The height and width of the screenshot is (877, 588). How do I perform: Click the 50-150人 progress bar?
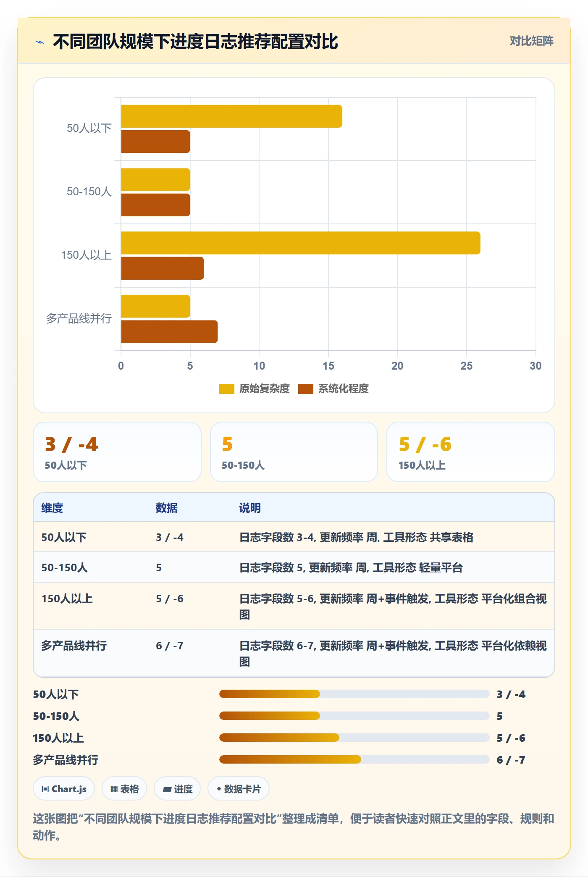pyautogui.click(x=354, y=716)
